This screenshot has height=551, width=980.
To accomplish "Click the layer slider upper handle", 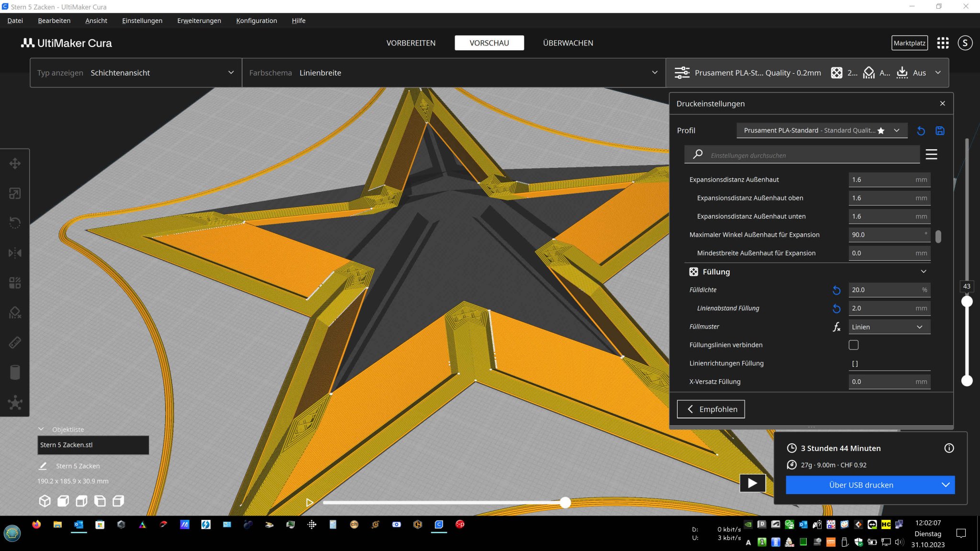I will (967, 301).
